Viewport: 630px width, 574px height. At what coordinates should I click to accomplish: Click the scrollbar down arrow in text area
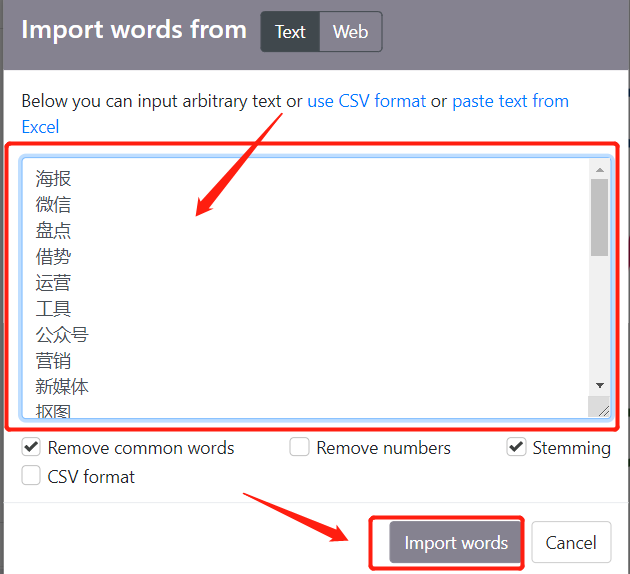click(600, 385)
